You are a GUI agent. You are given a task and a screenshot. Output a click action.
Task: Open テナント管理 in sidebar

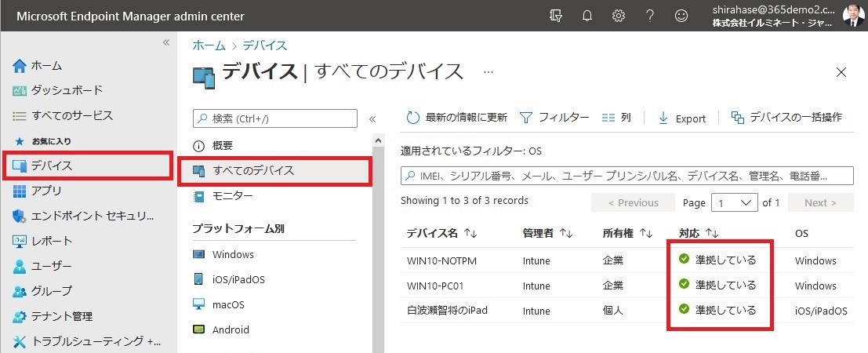point(53,316)
